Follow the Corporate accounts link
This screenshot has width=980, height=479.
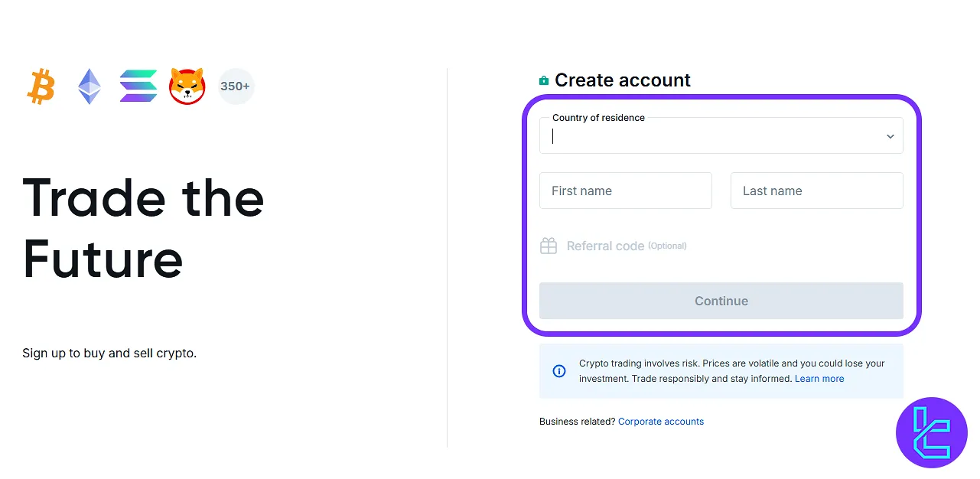click(x=661, y=422)
